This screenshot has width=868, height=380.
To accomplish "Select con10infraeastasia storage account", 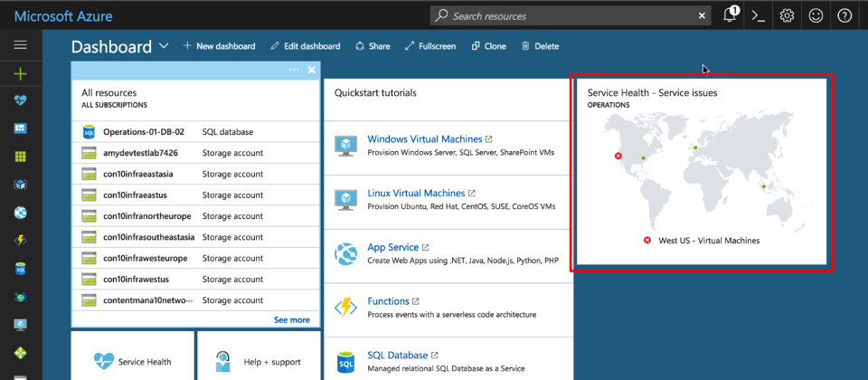I will pos(195,174).
